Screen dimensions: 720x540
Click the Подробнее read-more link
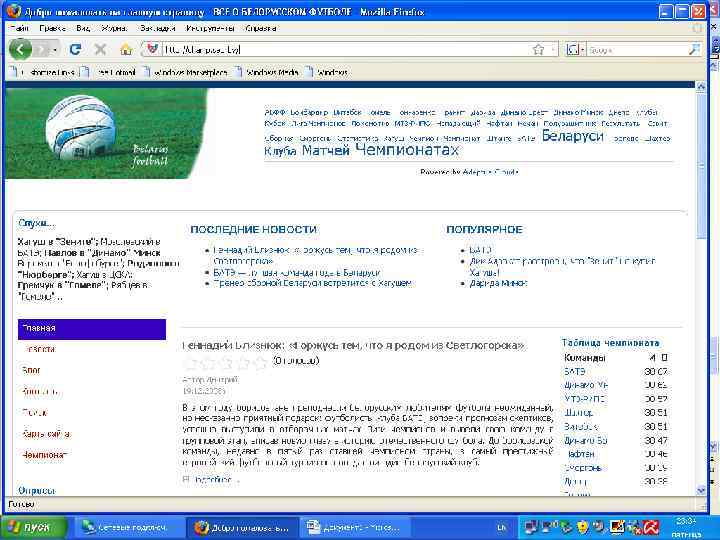pos(215,480)
